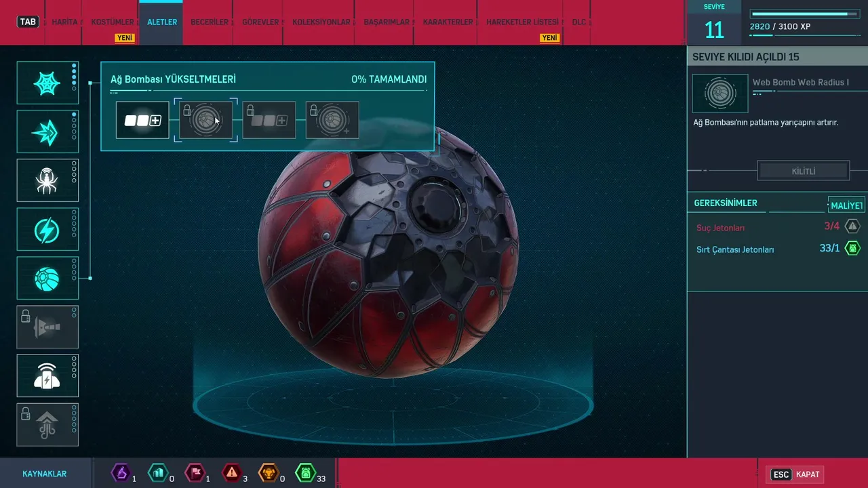Select the last locked radius upgrade node
The width and height of the screenshot is (868, 488).
[x=332, y=120]
